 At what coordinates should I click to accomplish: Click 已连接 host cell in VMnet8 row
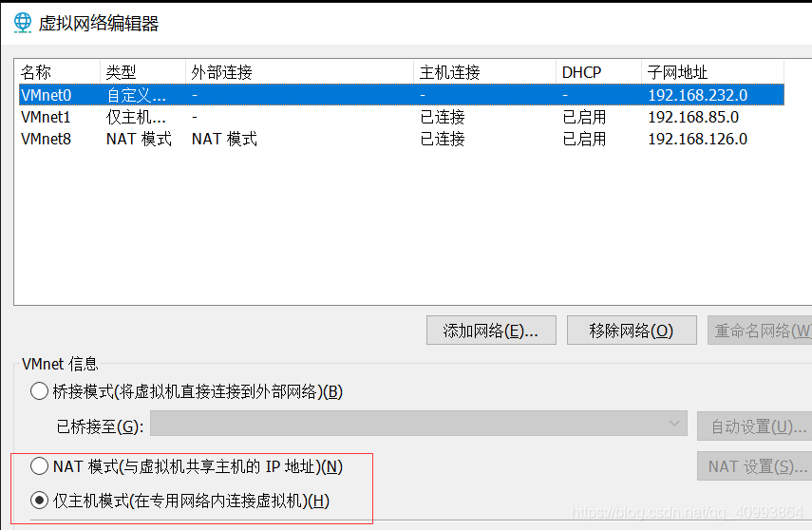[443, 139]
